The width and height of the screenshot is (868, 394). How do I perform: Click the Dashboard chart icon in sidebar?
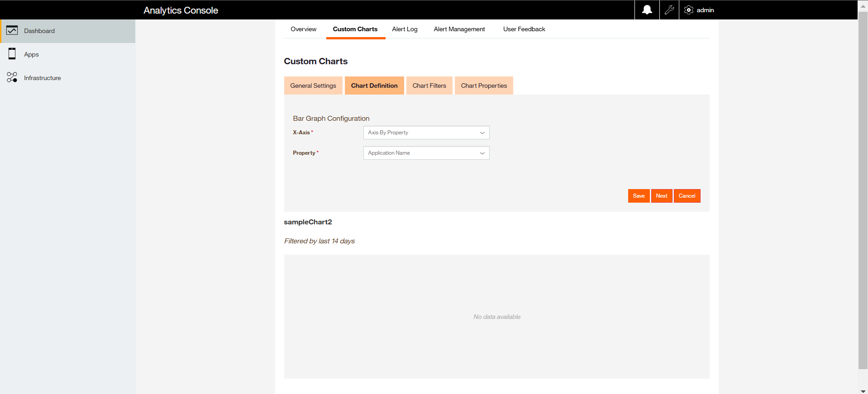12,31
